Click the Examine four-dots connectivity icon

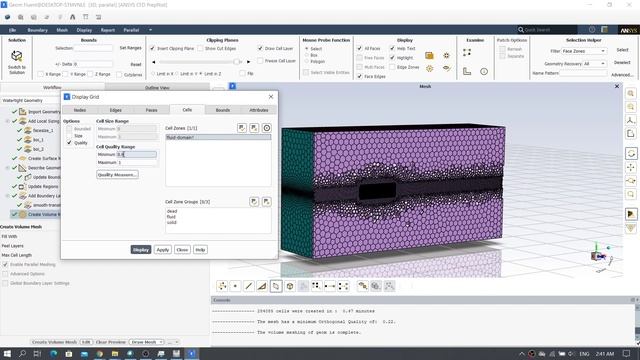[467, 52]
